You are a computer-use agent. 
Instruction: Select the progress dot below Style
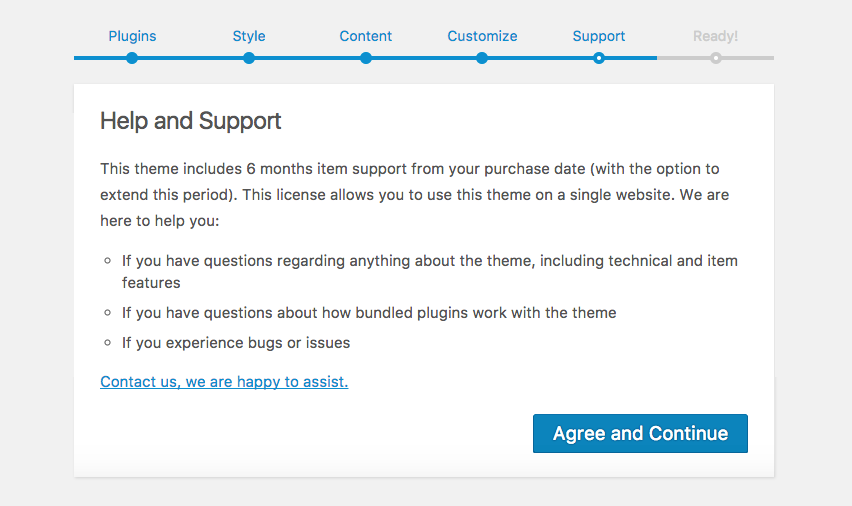(x=249, y=58)
